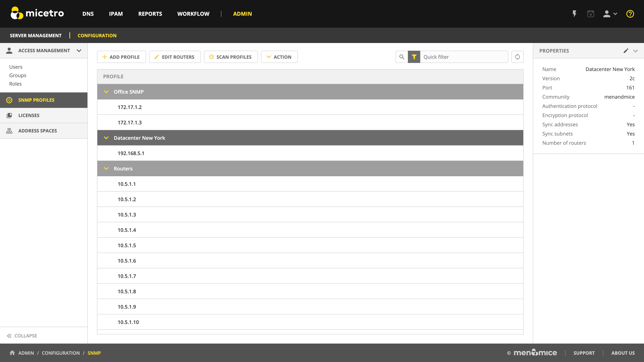The height and width of the screenshot is (362, 644).
Task: Collapse the Properties panel chevron
Action: (x=636, y=51)
